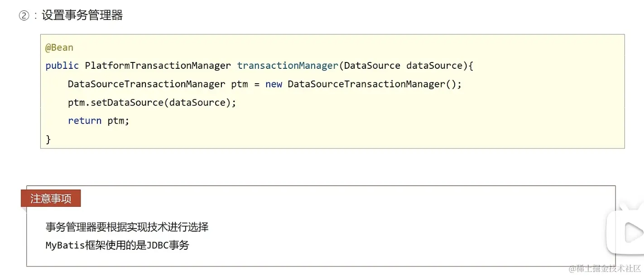This screenshot has height=276, width=644.
Task: Click the MyBatis框架使用的是JDBC事务 note
Action: [117, 246]
